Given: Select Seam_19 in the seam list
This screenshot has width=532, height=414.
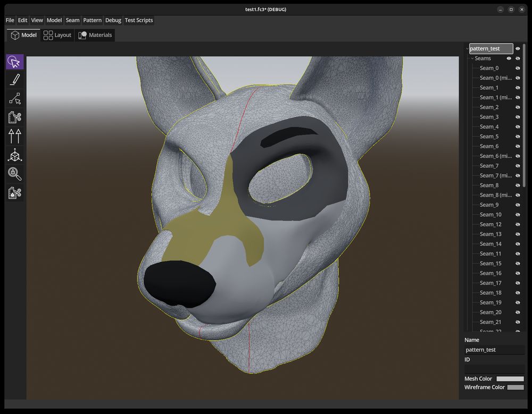Looking at the screenshot, I should point(491,302).
